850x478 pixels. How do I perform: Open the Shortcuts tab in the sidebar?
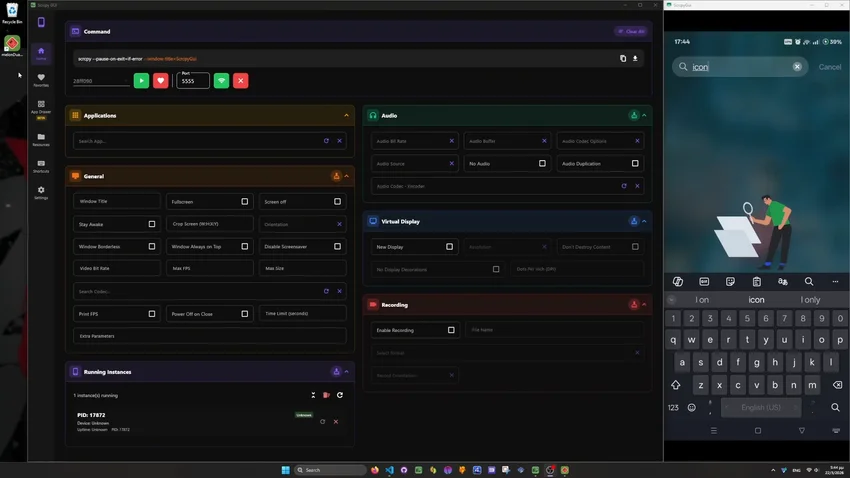41,166
